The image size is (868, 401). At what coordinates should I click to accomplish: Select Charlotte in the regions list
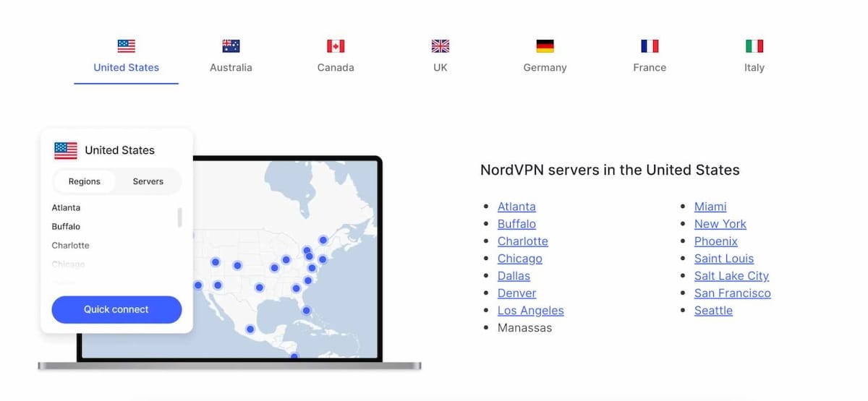point(70,245)
